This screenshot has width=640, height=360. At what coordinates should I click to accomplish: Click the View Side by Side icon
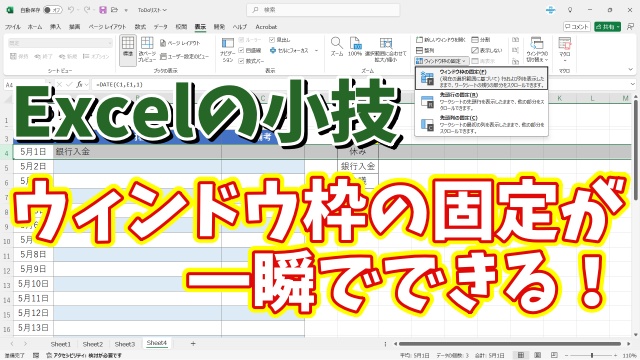point(516,40)
